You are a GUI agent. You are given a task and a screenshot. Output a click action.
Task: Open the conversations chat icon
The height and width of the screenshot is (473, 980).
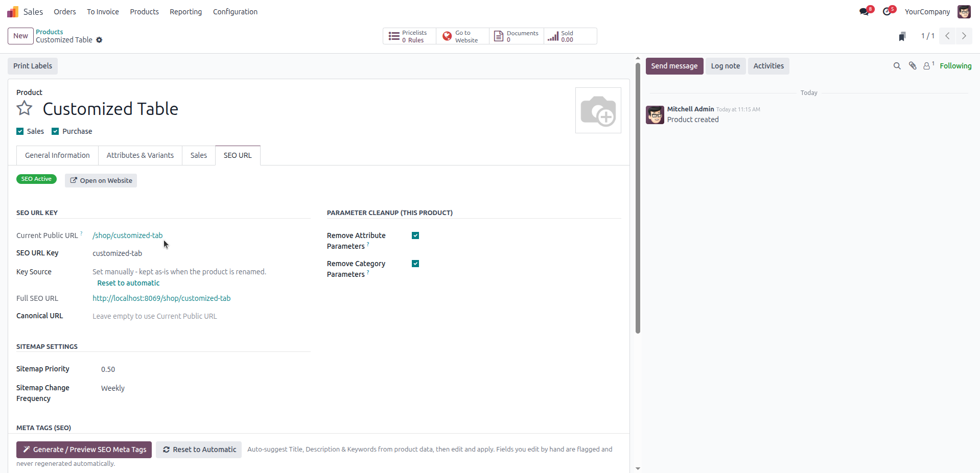pyautogui.click(x=865, y=12)
